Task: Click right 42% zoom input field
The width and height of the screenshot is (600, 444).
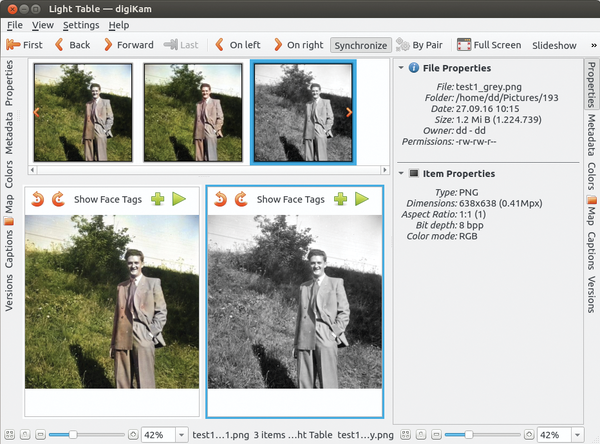Action: [554, 435]
